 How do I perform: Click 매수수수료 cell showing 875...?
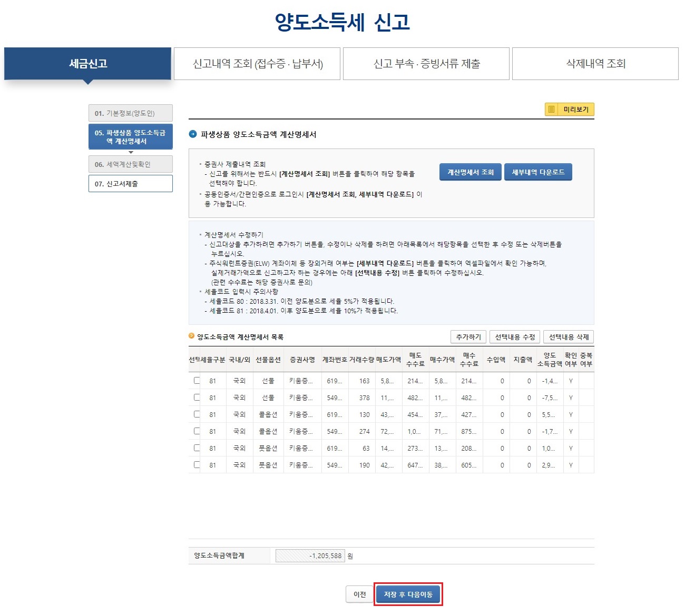pyautogui.click(x=469, y=431)
